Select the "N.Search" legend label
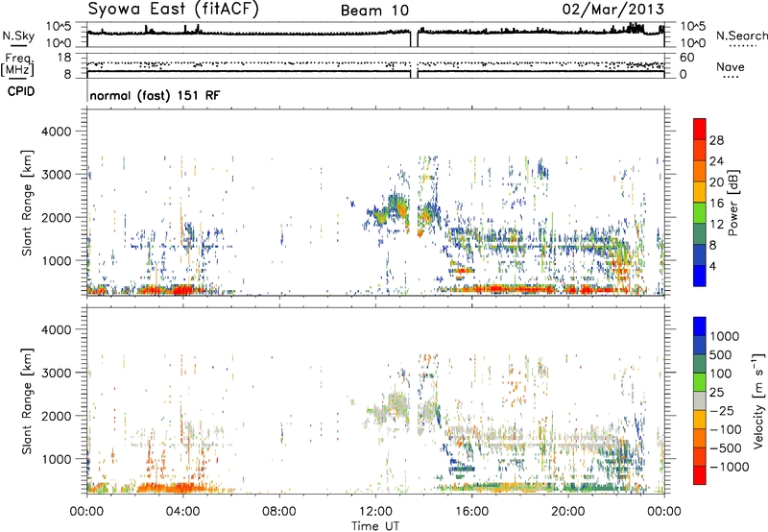 pyautogui.click(x=742, y=36)
